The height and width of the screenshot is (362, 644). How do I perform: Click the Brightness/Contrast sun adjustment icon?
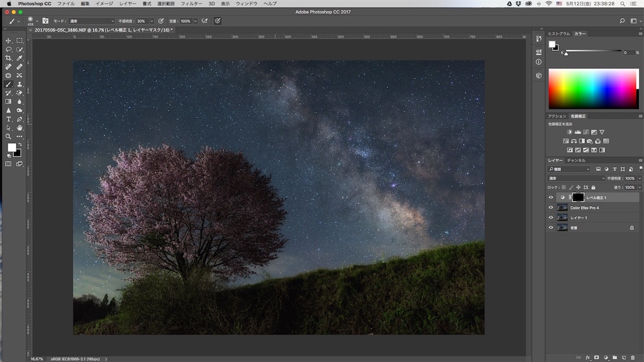(x=569, y=132)
